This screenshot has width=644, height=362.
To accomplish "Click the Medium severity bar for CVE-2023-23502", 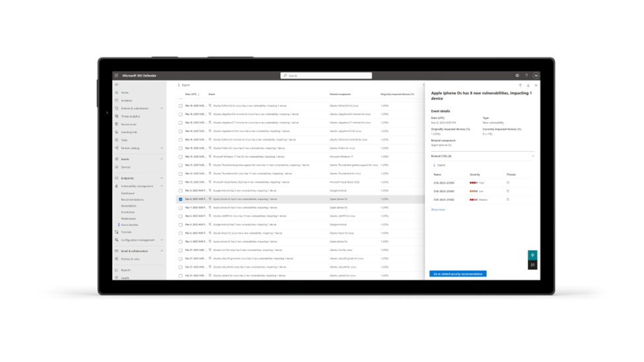I will [x=474, y=199].
